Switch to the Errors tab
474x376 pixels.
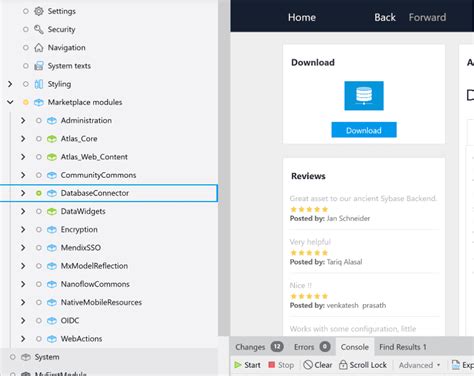click(312, 347)
